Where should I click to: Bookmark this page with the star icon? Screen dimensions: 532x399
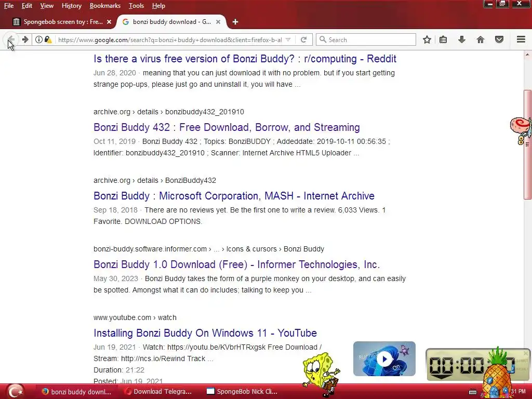point(427,39)
